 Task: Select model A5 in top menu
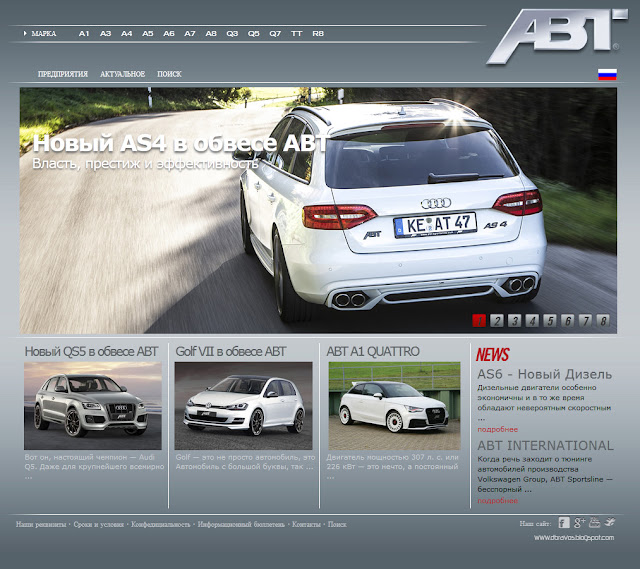tap(148, 33)
